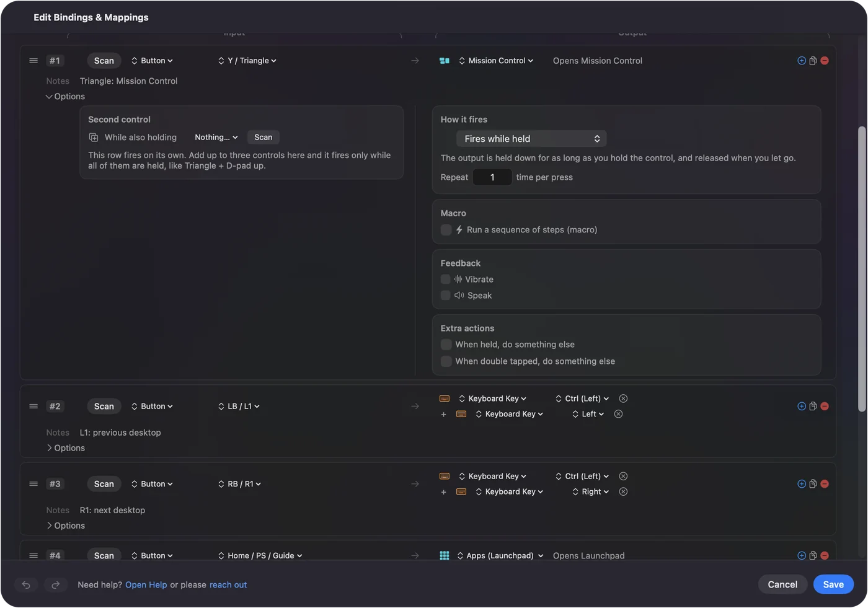Collapse the Options section of row #1
This screenshot has height=608, width=868.
(x=65, y=97)
